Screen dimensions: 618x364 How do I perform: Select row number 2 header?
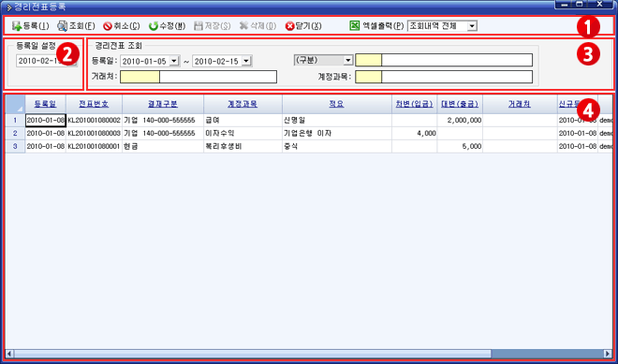15,133
